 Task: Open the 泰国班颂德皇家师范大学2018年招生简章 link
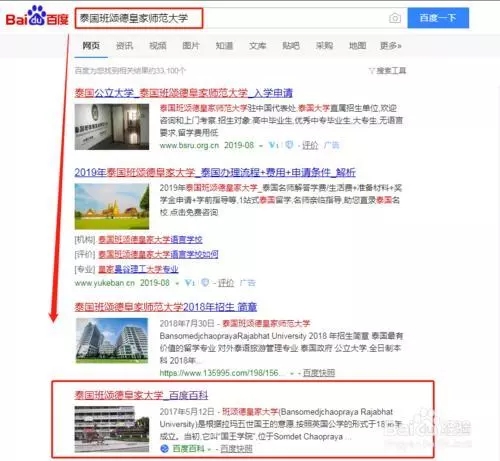(x=166, y=307)
